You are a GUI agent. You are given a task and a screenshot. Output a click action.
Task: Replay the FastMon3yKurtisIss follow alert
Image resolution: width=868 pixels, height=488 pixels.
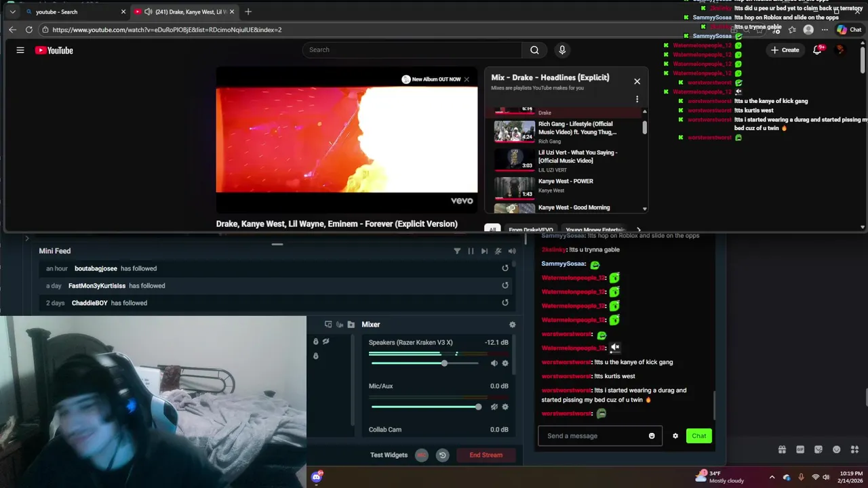(505, 285)
